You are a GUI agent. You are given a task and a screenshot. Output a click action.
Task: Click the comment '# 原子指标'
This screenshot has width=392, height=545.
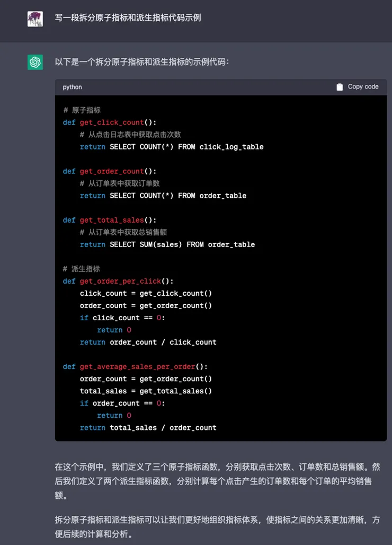click(x=82, y=110)
